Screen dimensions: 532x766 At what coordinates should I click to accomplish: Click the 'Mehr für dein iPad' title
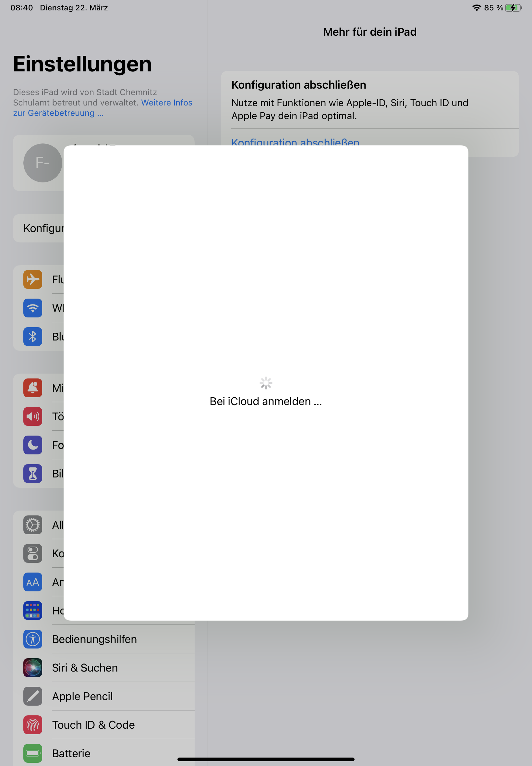pos(370,32)
